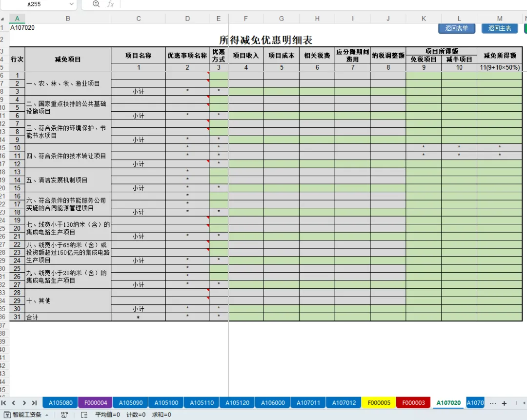Viewport: 527px width, 420px height.
Task: Select column A header
Action: pos(17,19)
